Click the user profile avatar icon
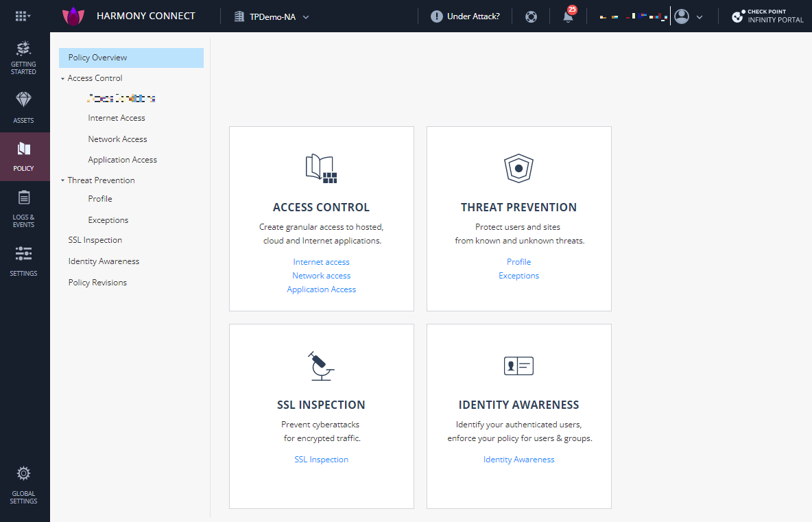 682,16
